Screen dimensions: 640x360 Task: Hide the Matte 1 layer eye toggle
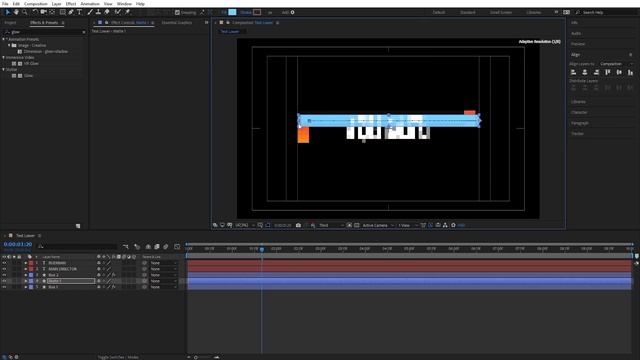[4, 281]
